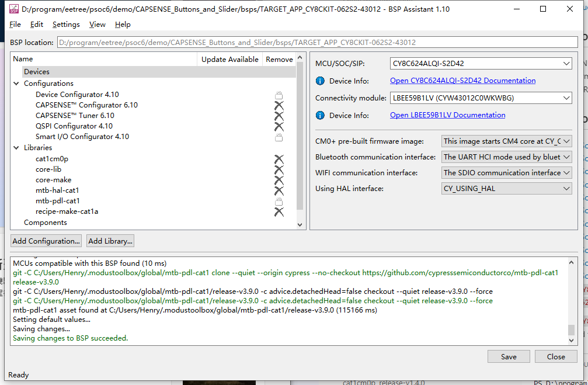Open Bluetooth communication interface dropdown
This screenshot has height=385, width=588.
507,157
